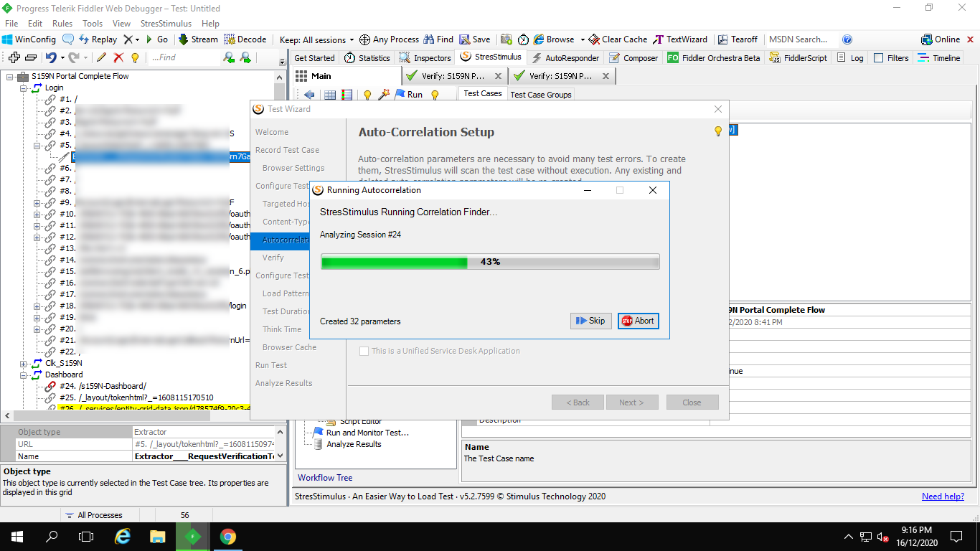
Task: Skip the current correlation analysis
Action: coord(590,321)
